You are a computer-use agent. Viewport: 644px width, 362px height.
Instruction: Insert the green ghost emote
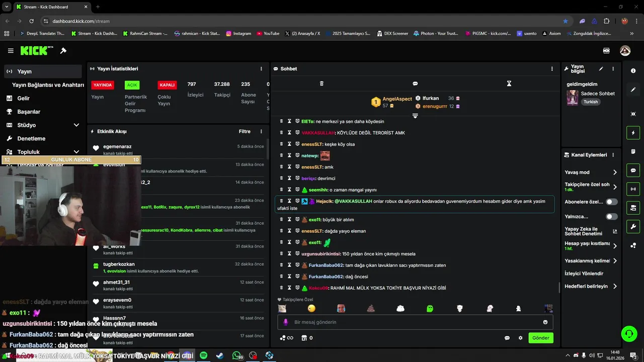pos(430,308)
